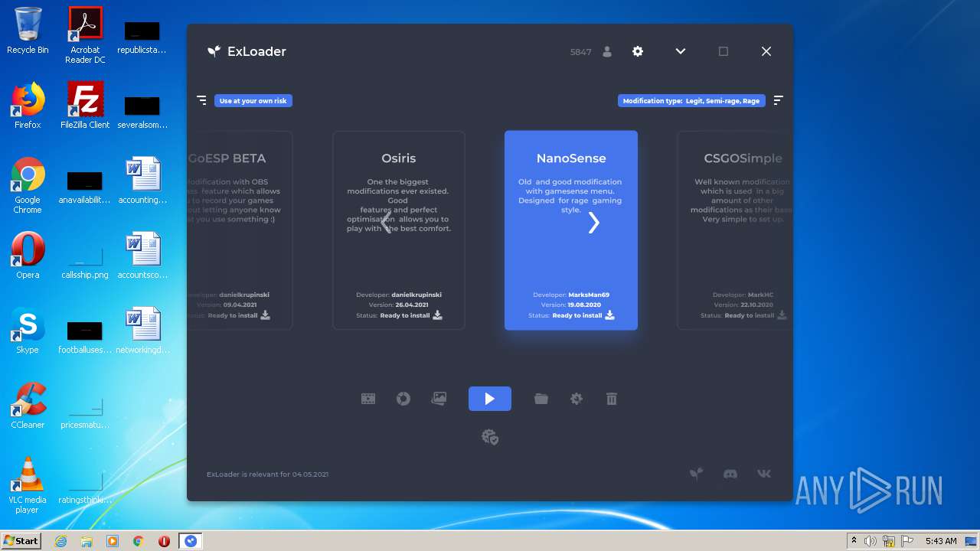Click the Recycle Bin desktop icon
The width and height of the screenshot is (980, 551).
(x=28, y=31)
